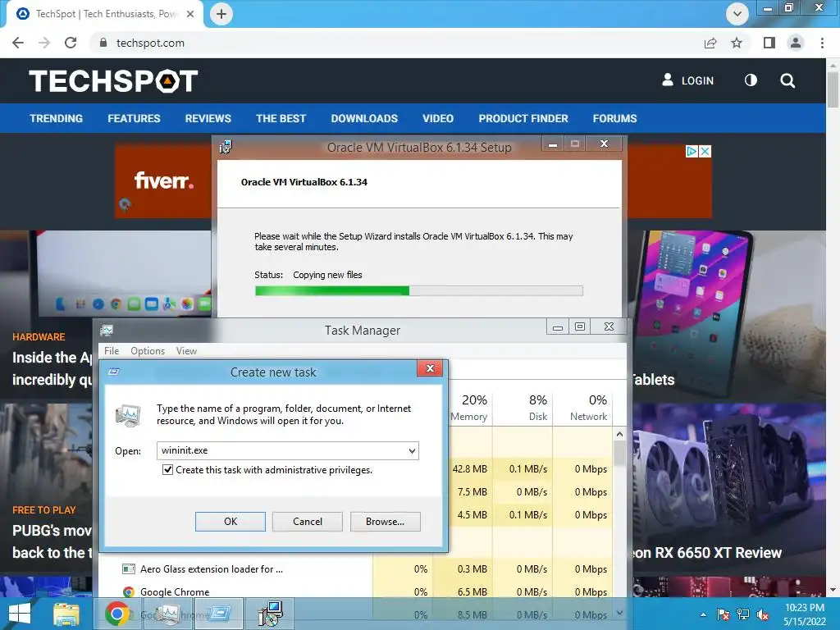840x630 pixels.
Task: Go back in Chrome browser
Action: click(x=18, y=43)
